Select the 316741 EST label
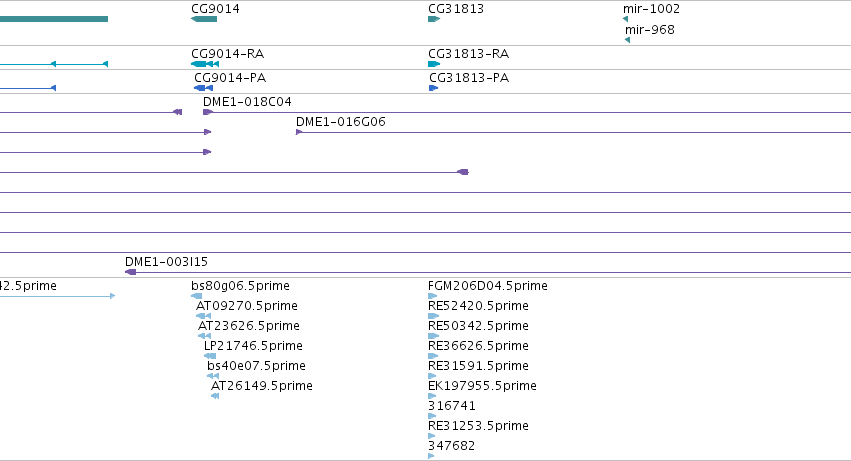The width and height of the screenshot is (851, 461). point(452,406)
